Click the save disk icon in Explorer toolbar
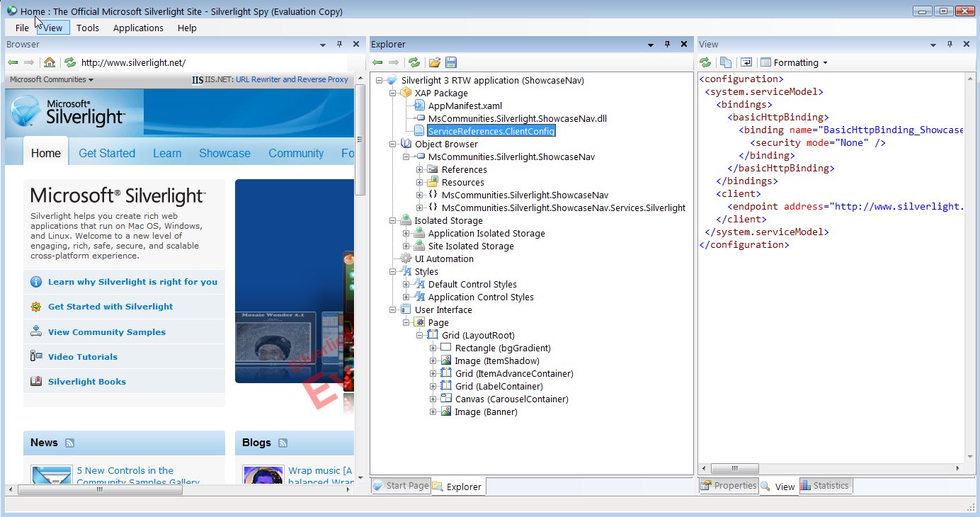The height and width of the screenshot is (517, 980). [x=451, y=62]
